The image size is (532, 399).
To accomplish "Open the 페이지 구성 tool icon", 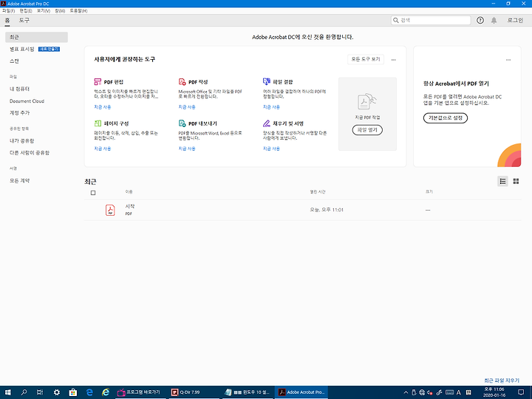I will [x=98, y=123].
